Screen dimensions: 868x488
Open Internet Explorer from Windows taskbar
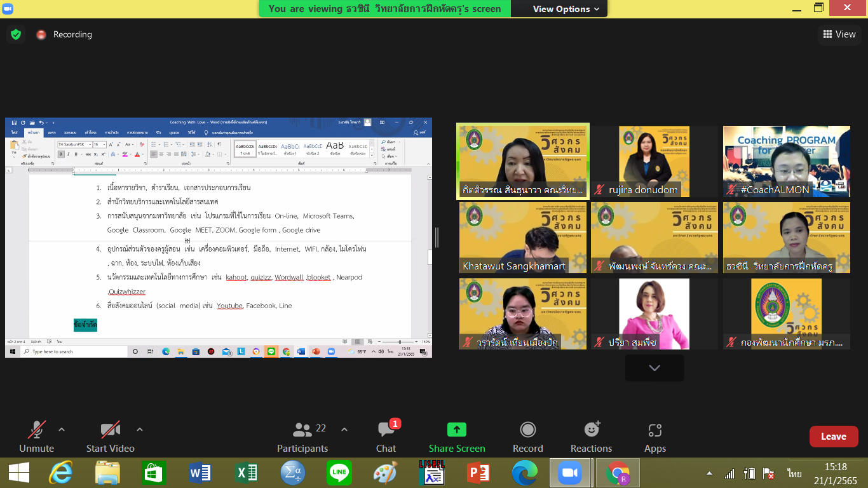[x=60, y=473]
